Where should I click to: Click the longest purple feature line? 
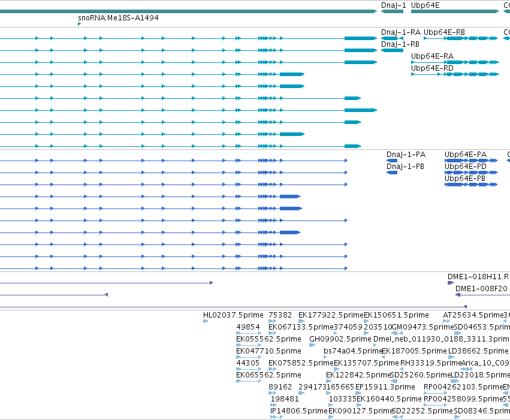[234, 307]
